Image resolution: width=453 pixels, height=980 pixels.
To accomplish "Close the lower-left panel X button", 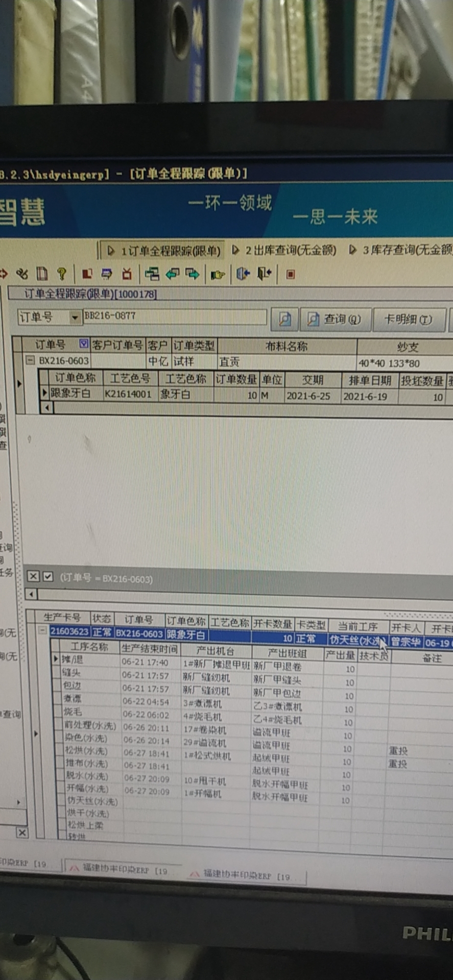I will pos(22,833).
